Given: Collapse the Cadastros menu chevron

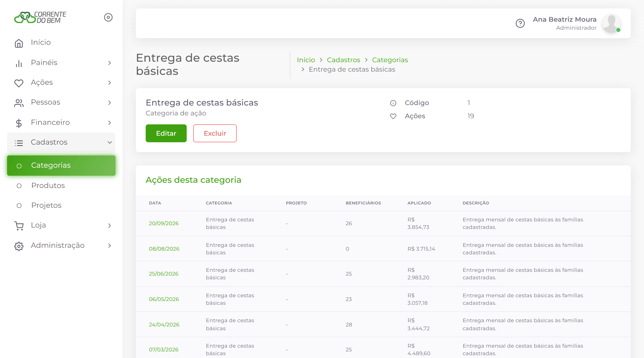Looking at the screenshot, I should point(110,142).
